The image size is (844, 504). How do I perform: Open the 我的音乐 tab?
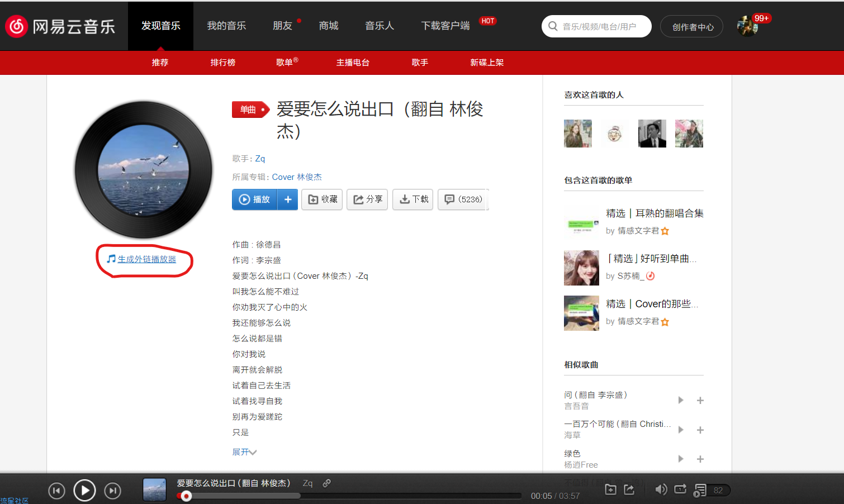[226, 26]
